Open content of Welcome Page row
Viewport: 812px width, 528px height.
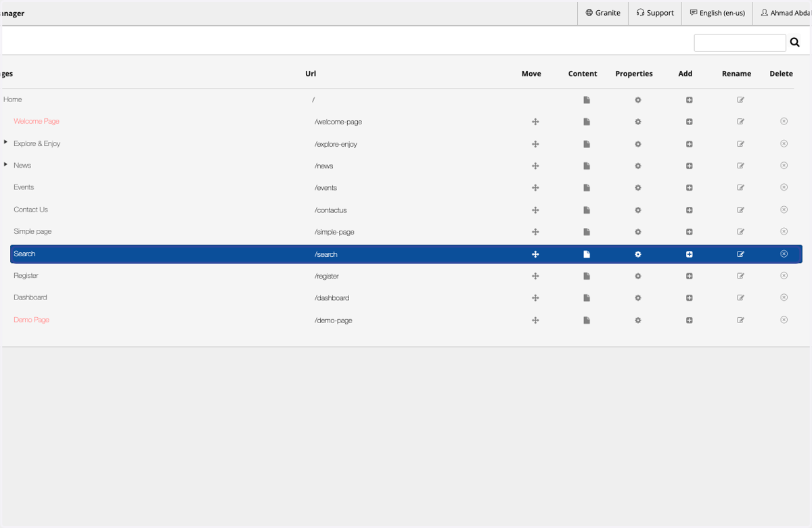tap(587, 122)
